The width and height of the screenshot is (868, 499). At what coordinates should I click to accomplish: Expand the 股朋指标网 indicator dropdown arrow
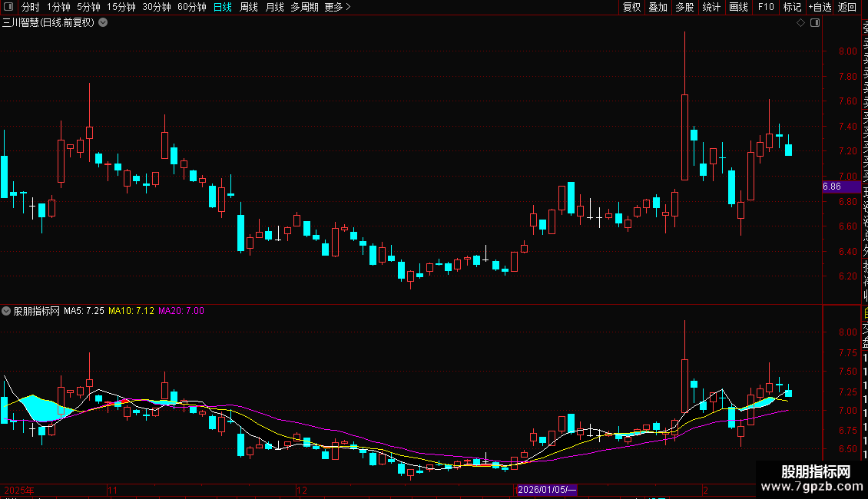tap(6, 311)
